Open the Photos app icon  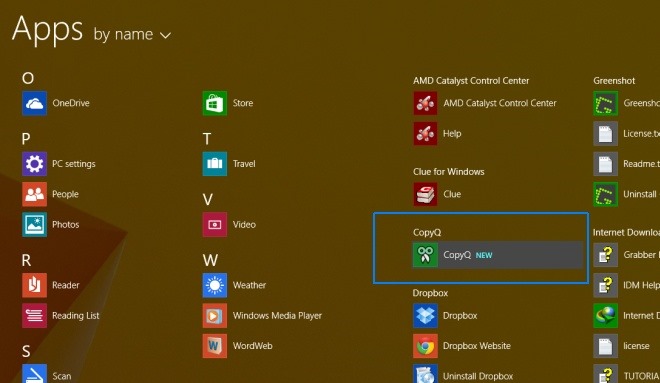click(35, 224)
